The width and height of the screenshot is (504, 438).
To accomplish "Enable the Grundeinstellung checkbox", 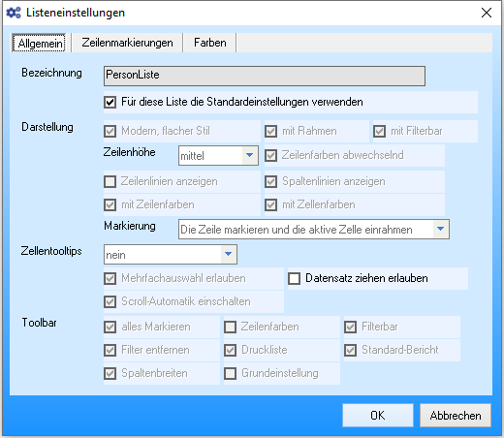I will pyautogui.click(x=231, y=373).
